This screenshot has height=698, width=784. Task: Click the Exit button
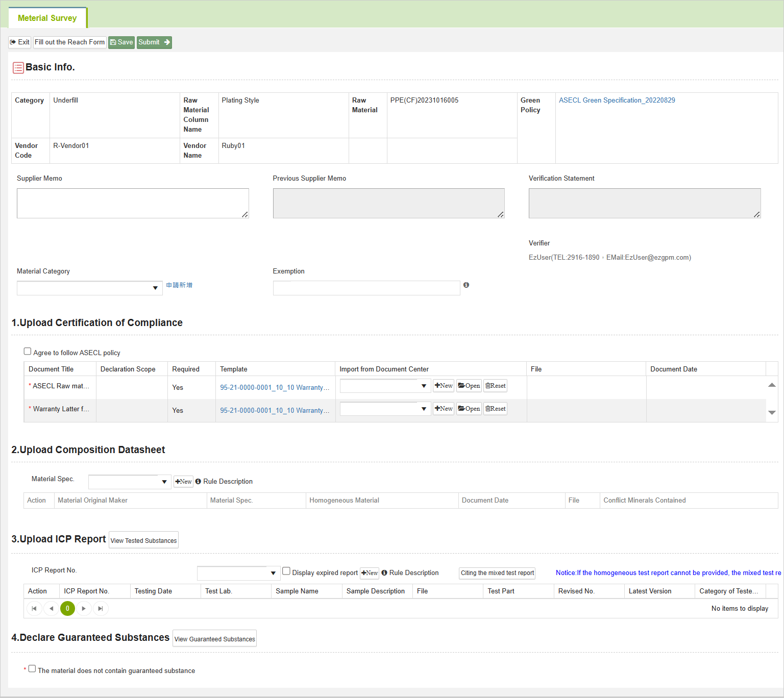tap(20, 42)
